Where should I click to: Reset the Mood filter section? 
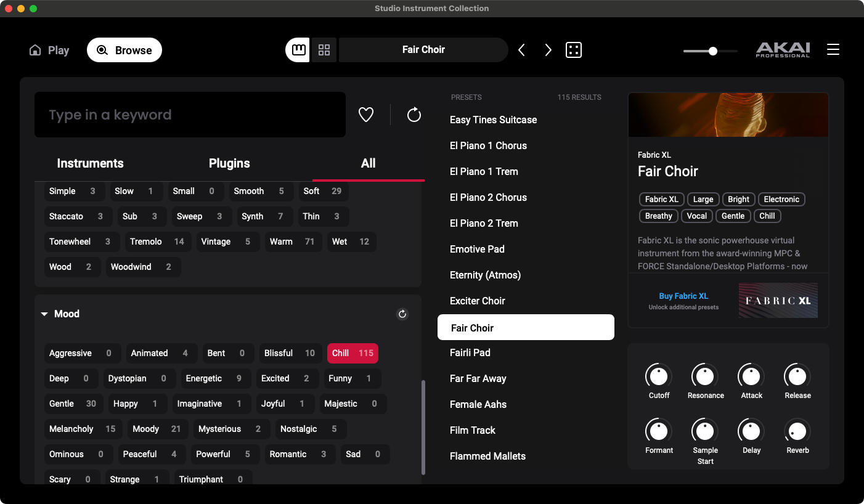(402, 314)
